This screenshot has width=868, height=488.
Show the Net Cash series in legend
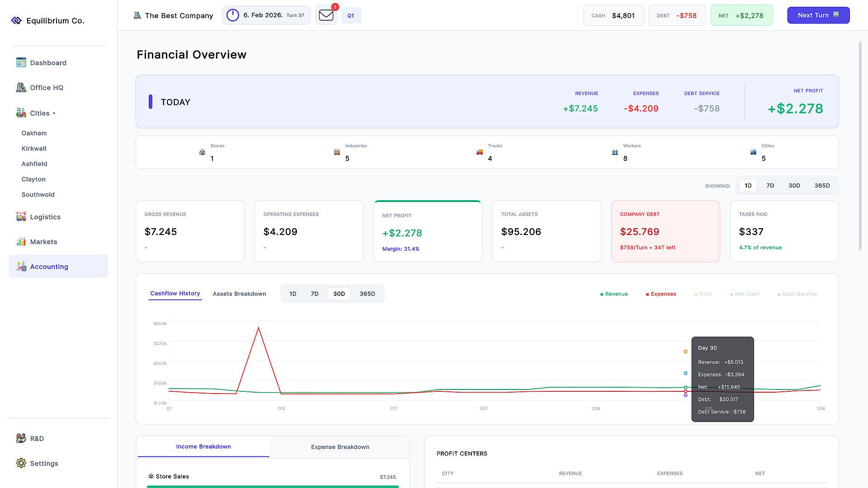point(745,294)
